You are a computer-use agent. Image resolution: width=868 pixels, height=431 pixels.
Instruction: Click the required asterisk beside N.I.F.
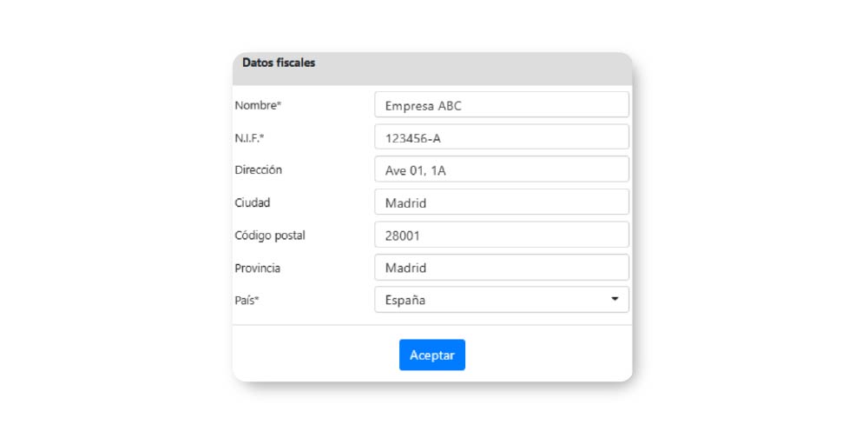[x=261, y=136]
